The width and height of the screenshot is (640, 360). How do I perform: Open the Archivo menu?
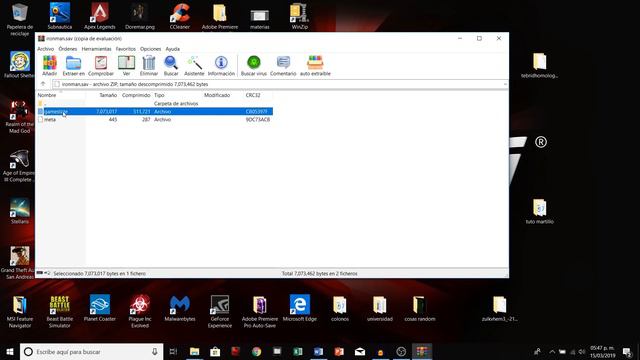pos(45,49)
